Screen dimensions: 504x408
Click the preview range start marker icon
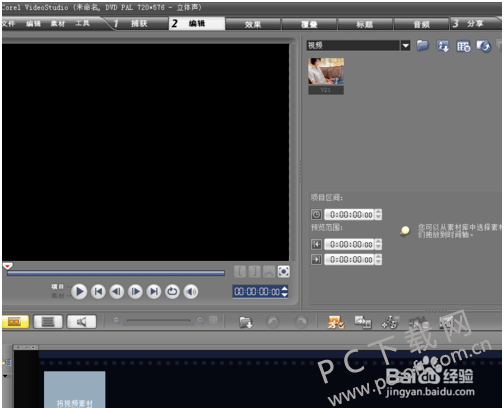[x=316, y=244]
